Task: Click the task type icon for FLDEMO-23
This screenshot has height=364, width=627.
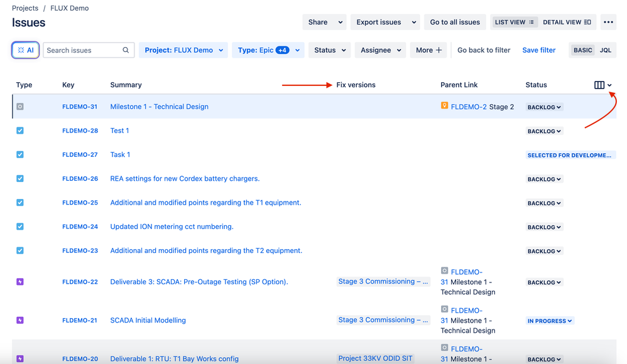Action: pyautogui.click(x=20, y=250)
